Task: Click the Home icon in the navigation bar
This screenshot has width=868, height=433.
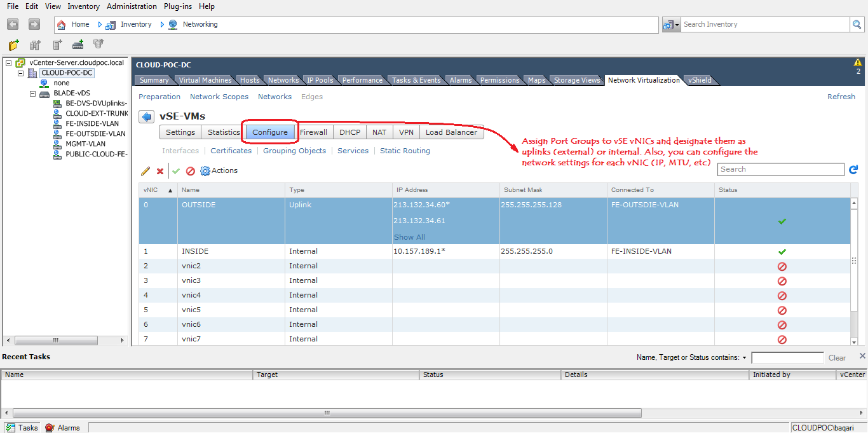Action: tap(62, 24)
